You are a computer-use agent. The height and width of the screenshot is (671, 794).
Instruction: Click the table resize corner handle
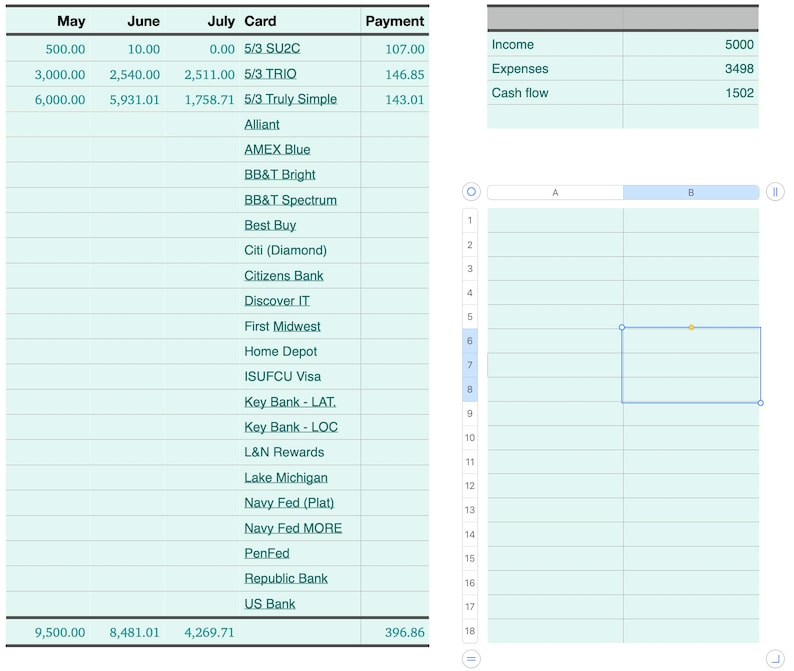tap(775, 659)
